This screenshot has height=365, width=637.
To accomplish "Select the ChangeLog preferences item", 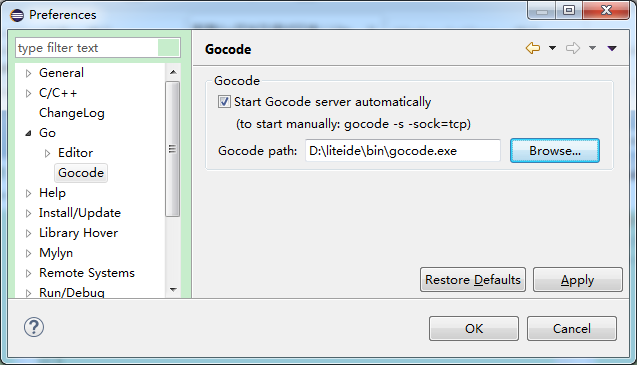I will coord(72,113).
